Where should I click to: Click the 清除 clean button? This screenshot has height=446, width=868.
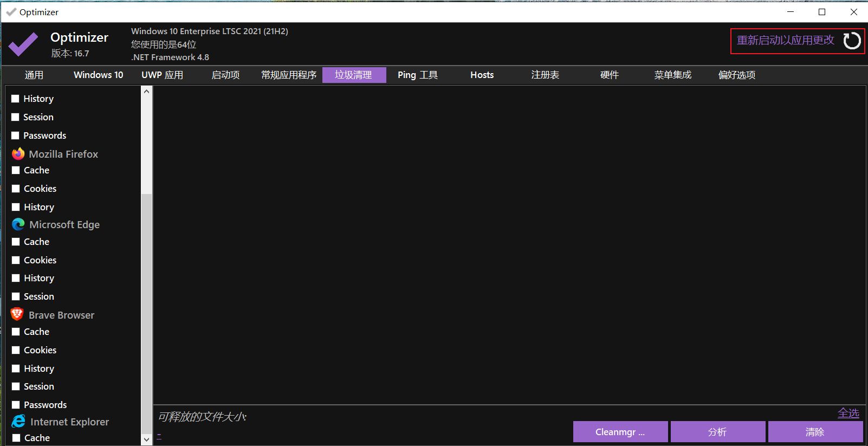(x=815, y=432)
